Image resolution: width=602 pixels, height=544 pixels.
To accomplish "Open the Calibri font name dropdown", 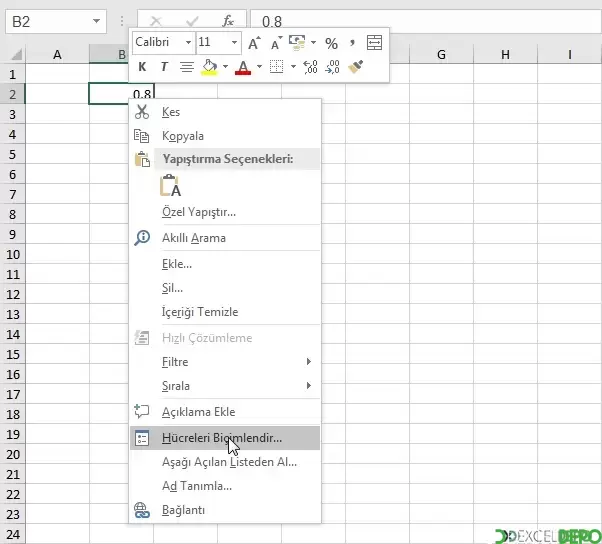I will click(189, 42).
